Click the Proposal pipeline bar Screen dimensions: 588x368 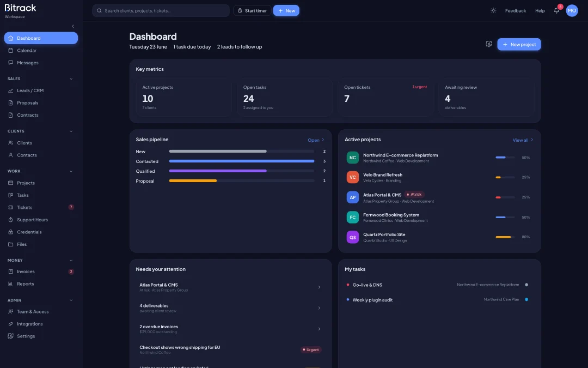point(242,180)
